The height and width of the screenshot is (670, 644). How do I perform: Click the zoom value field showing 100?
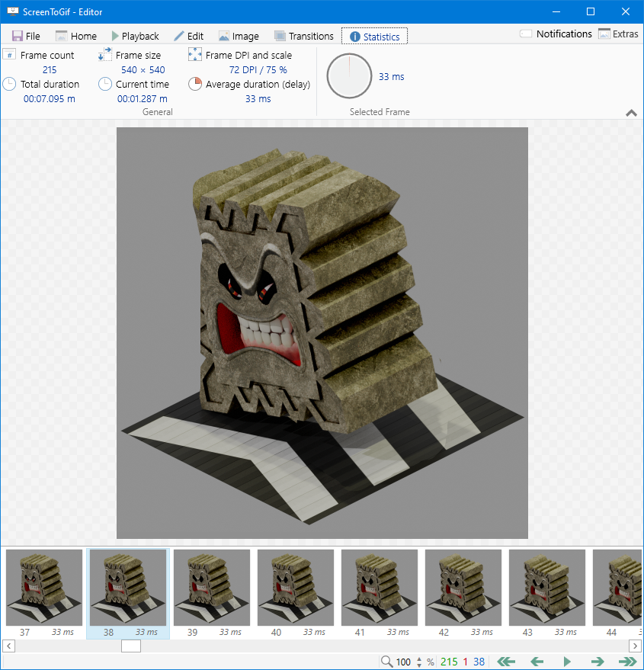coord(403,662)
